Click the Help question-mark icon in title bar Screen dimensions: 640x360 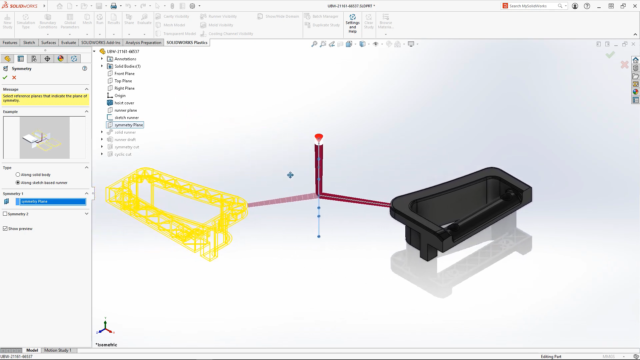tap(587, 6)
